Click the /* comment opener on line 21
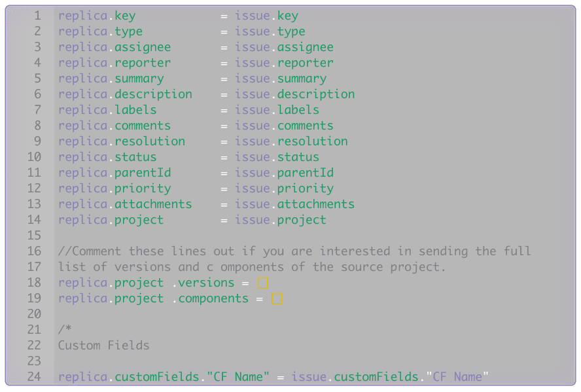The height and width of the screenshot is (392, 581). 65,330
